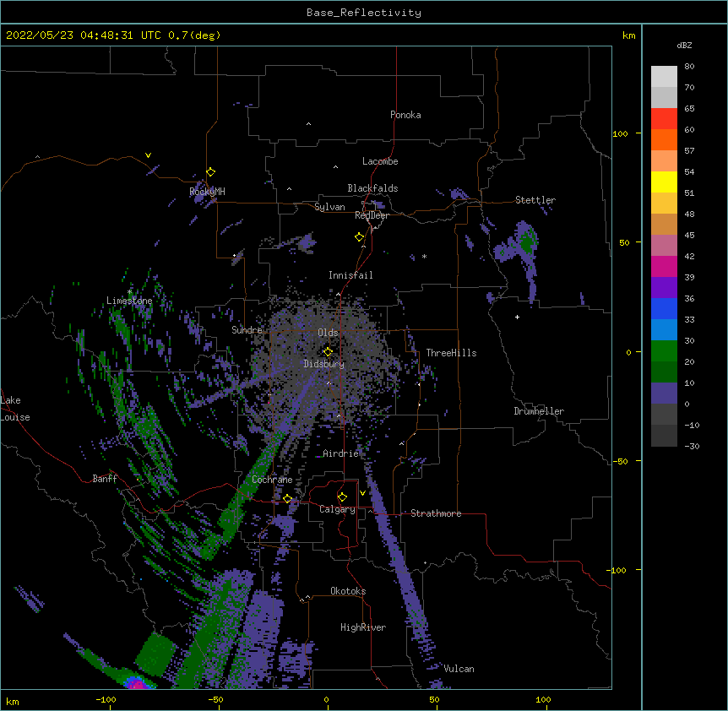Click the yellow V marker east of Calgary
Image resolution: width=728 pixels, height=711 pixels.
362,493
